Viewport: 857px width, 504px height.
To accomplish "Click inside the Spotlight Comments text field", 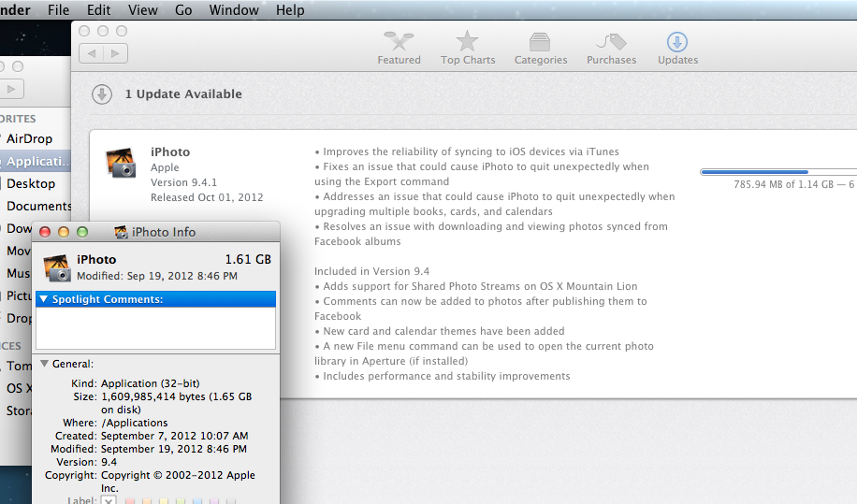I will (155, 327).
